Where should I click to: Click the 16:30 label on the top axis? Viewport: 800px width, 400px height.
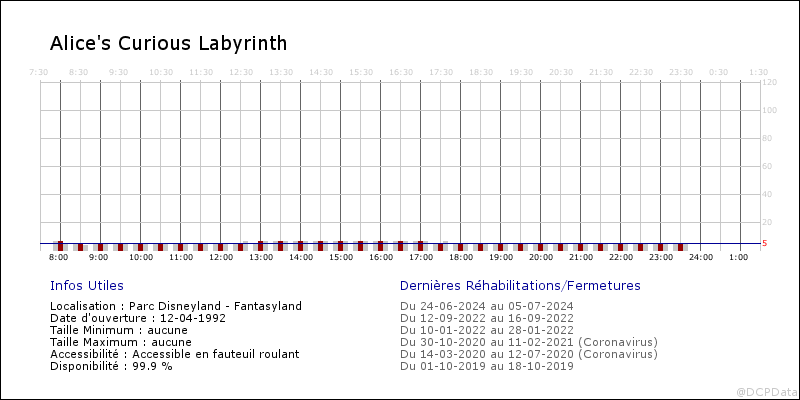pyautogui.click(x=401, y=72)
